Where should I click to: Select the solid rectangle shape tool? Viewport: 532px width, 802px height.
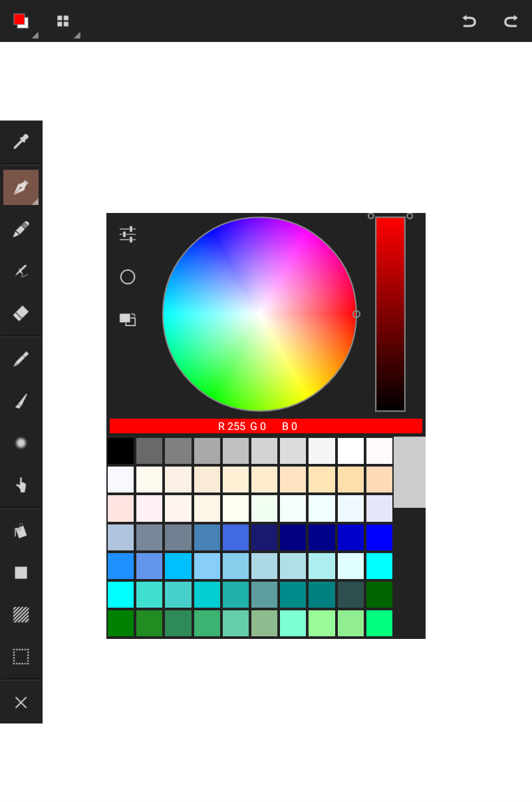coord(21,572)
